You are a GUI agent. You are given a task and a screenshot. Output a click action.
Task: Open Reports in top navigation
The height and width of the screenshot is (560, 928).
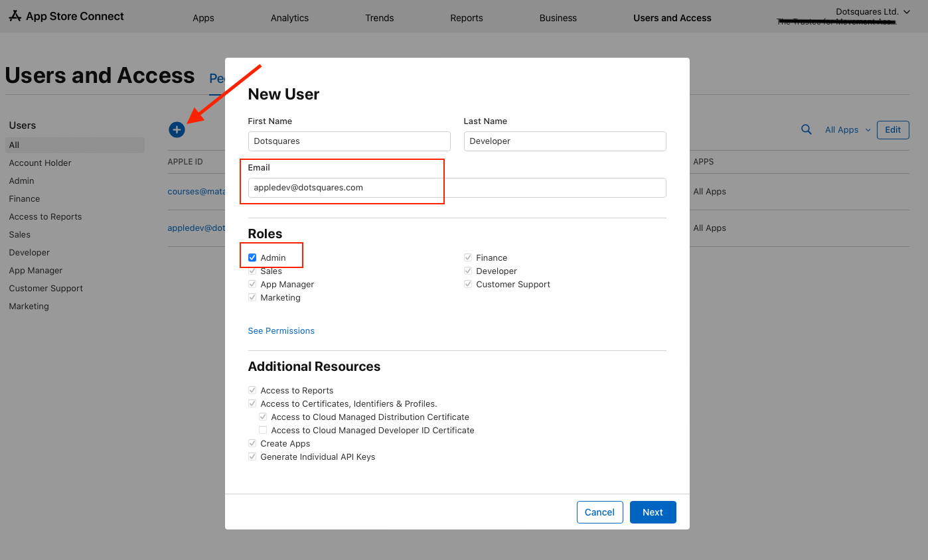(x=467, y=18)
